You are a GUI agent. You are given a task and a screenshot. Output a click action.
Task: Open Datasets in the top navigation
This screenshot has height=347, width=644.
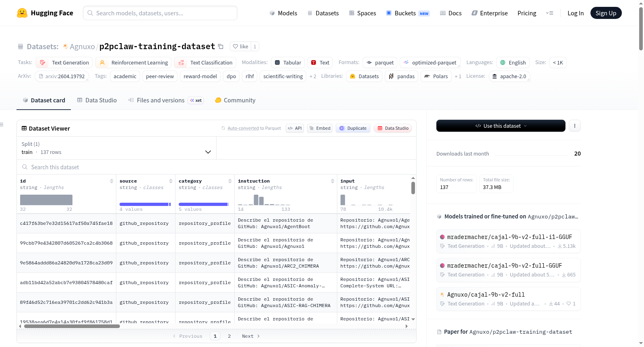[x=323, y=13]
